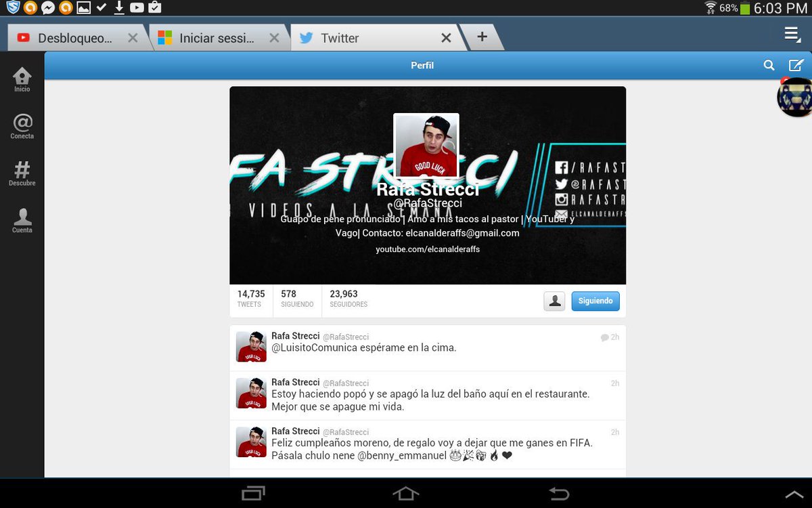Tap the 6:03 PM clock
This screenshot has width=812, height=508.
pyautogui.click(x=781, y=8)
